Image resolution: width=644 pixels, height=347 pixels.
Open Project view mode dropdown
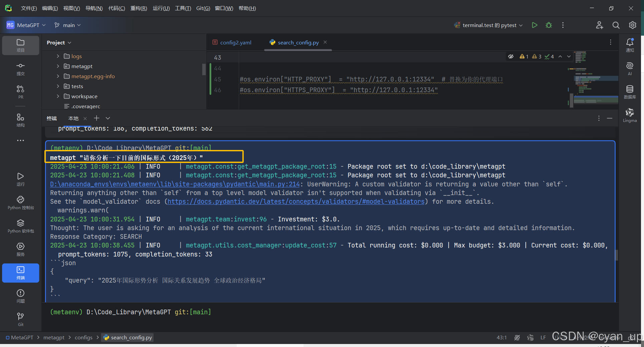pos(59,42)
